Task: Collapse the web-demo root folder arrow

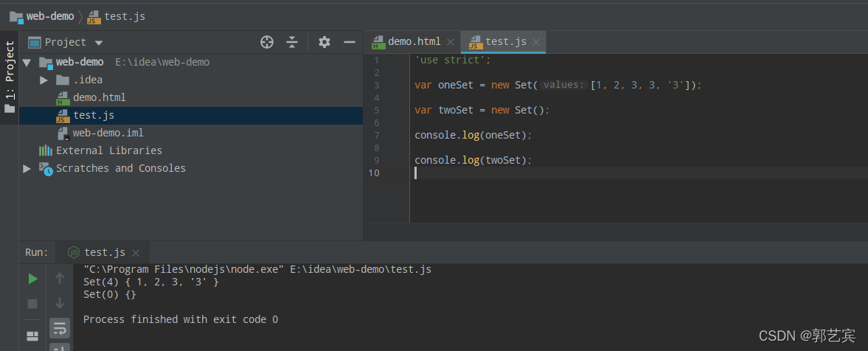Action: coord(27,62)
